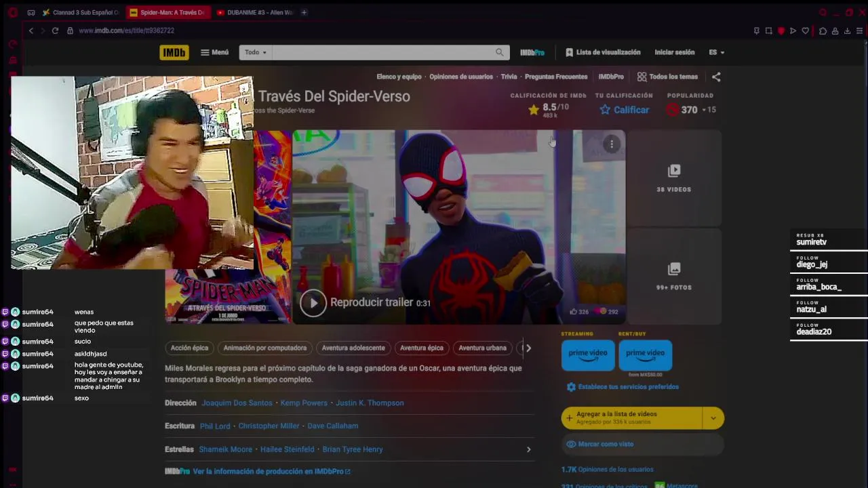
Task: Reload the IMDb page
Action: click(55, 30)
